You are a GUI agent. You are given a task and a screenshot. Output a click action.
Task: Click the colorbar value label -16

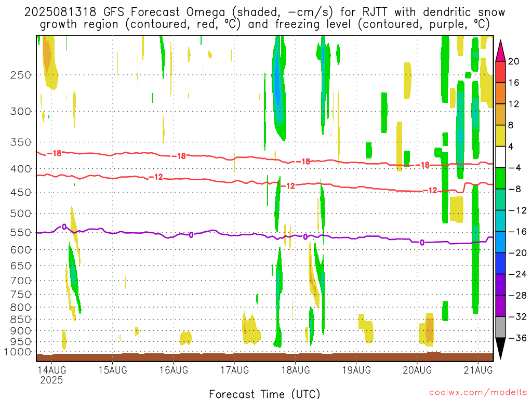click(518, 232)
